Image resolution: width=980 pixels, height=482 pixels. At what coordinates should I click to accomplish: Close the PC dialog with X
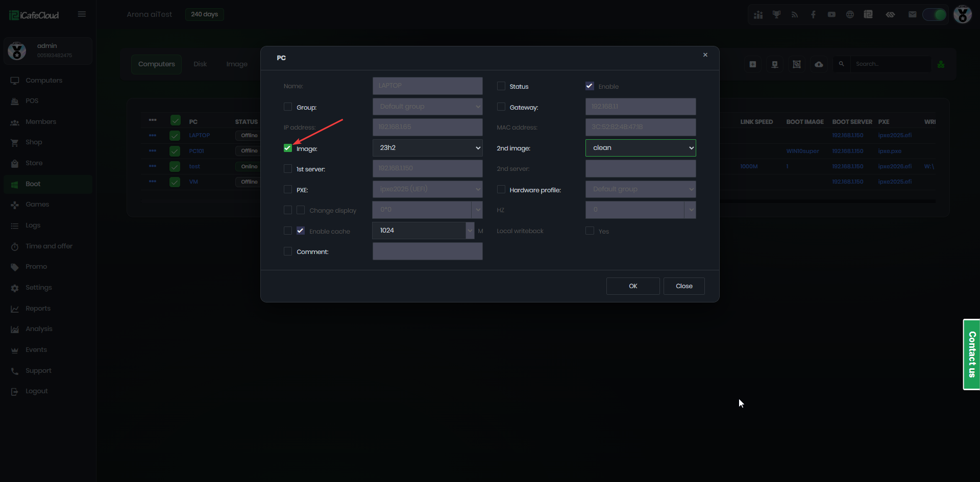point(705,55)
